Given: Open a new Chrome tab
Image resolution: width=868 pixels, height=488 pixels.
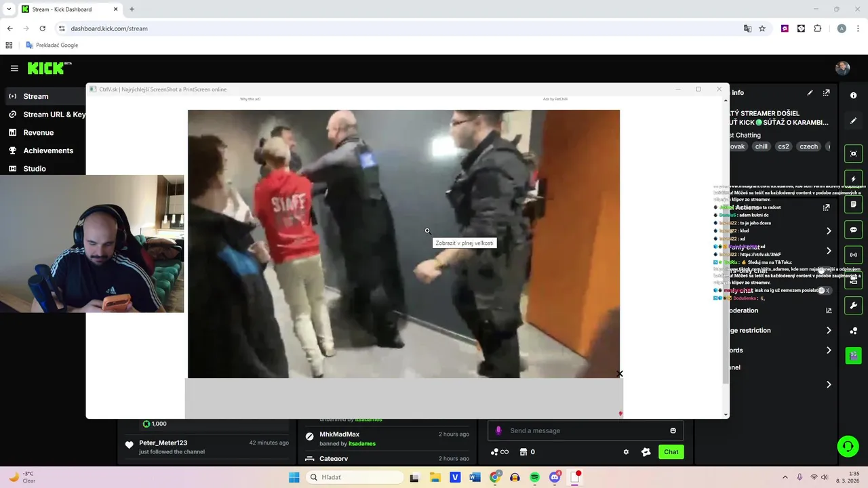Looking at the screenshot, I should pyautogui.click(x=132, y=9).
